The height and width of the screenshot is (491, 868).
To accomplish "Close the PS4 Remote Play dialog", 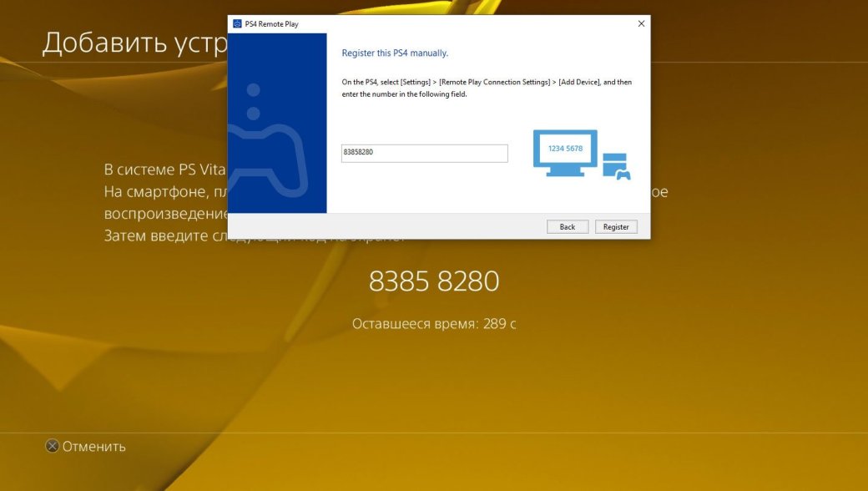I will click(x=641, y=24).
